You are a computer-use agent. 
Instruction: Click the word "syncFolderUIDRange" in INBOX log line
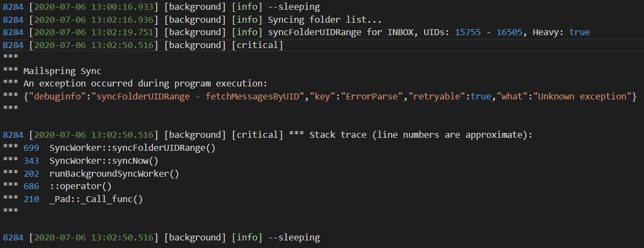(x=314, y=32)
